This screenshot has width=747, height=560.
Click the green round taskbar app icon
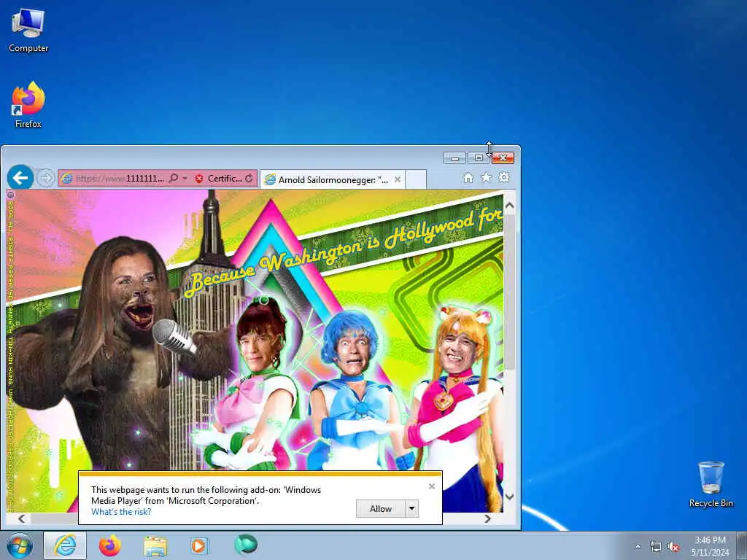coord(246,545)
